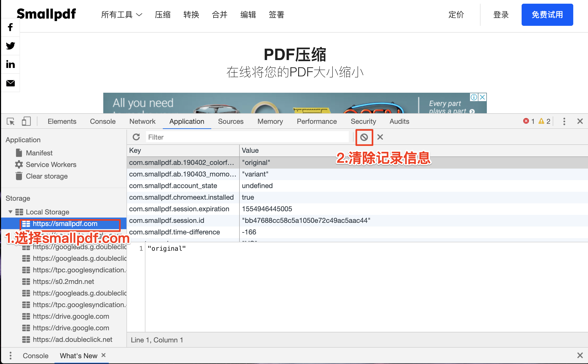The width and height of the screenshot is (588, 364).
Task: Share page via email envelope icon
Action: click(10, 83)
